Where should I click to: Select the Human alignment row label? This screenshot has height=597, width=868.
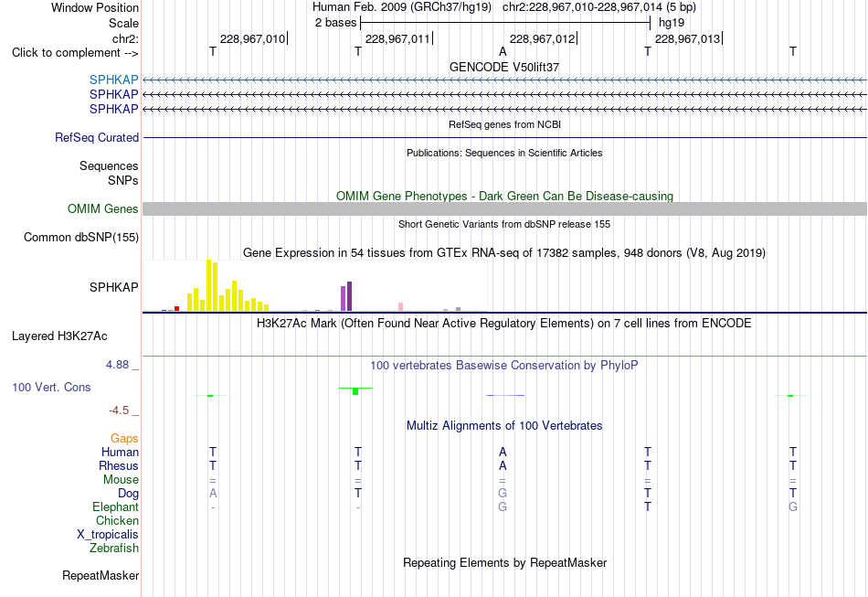click(120, 453)
